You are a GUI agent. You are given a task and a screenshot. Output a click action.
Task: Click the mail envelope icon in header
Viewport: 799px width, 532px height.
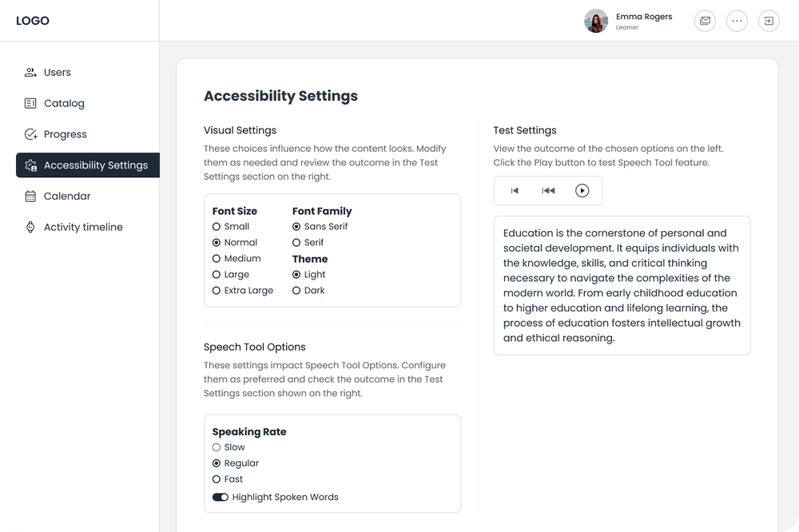click(705, 21)
